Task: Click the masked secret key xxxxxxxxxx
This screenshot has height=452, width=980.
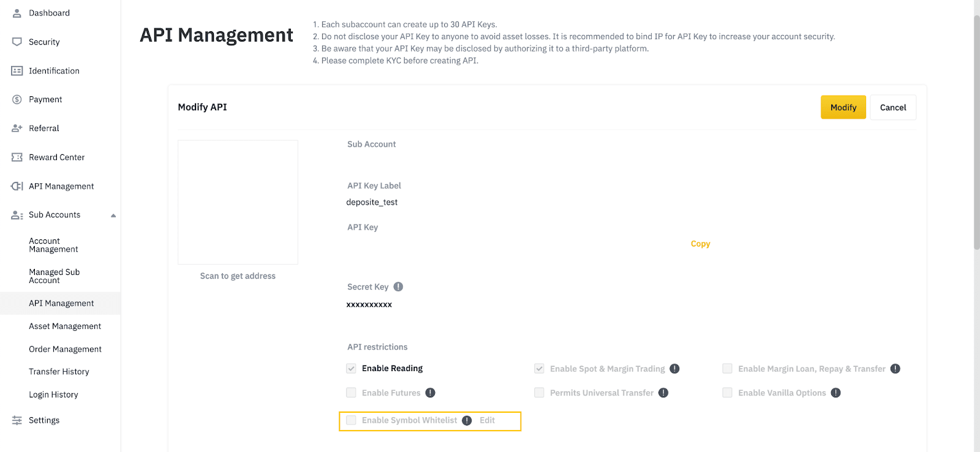Action: tap(369, 304)
